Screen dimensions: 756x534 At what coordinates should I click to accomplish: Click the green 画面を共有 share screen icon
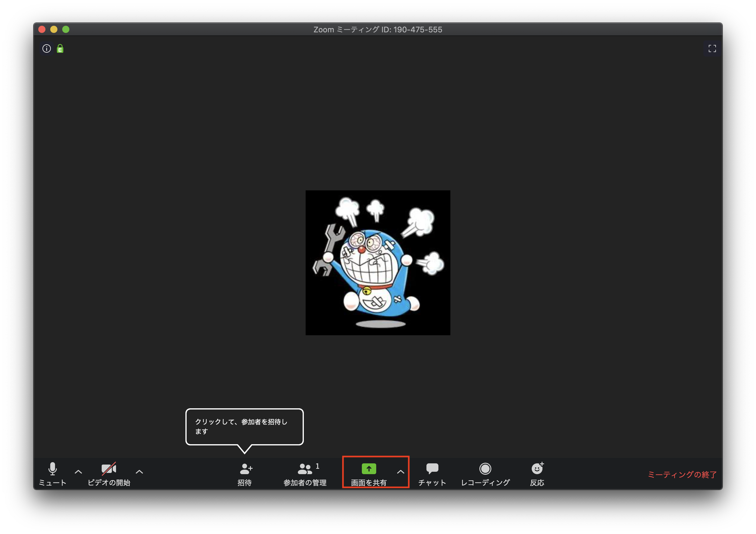click(369, 468)
